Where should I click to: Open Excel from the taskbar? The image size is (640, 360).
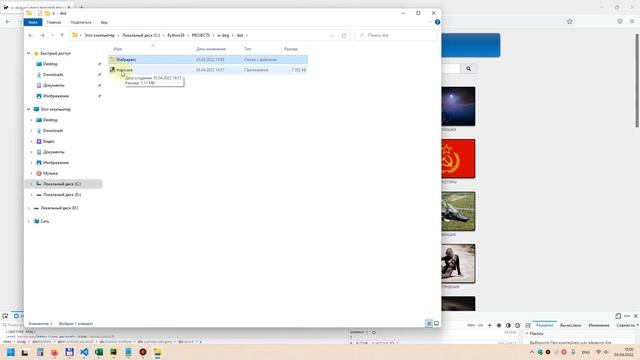pos(99,352)
